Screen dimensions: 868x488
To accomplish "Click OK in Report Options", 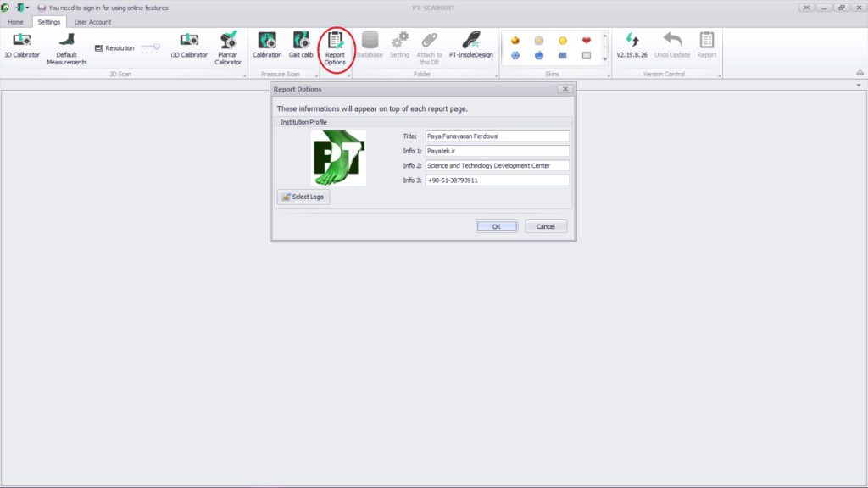I will click(497, 226).
